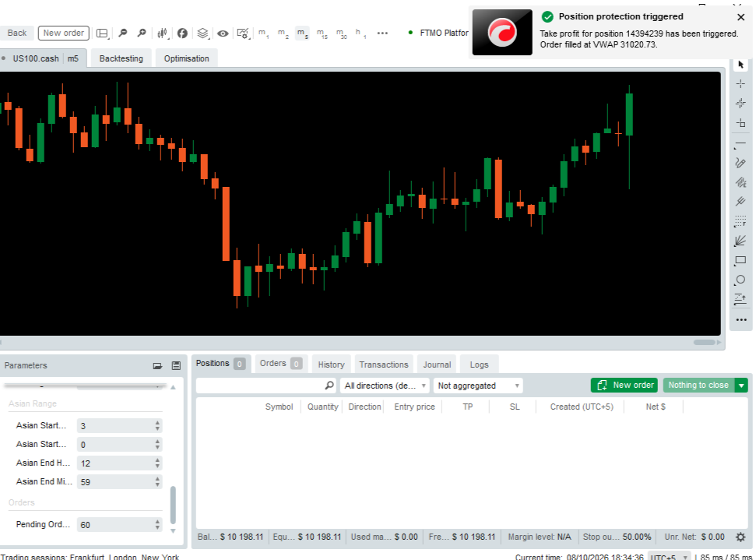This screenshot has height=560, width=756.
Task: Click New order in top toolbar
Action: point(64,33)
